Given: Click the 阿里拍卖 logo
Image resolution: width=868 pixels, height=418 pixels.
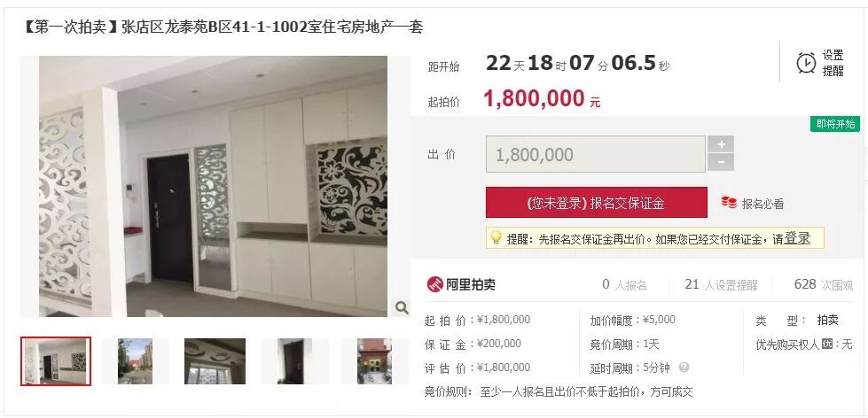Looking at the screenshot, I should (x=460, y=284).
